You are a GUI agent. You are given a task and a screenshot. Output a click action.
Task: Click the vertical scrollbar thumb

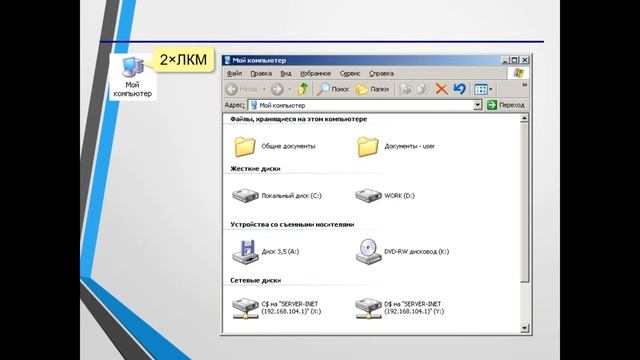click(x=524, y=203)
